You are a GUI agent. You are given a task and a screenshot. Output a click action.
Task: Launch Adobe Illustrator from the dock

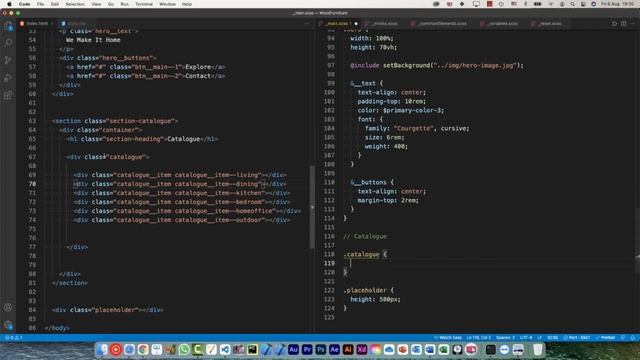coord(348,349)
